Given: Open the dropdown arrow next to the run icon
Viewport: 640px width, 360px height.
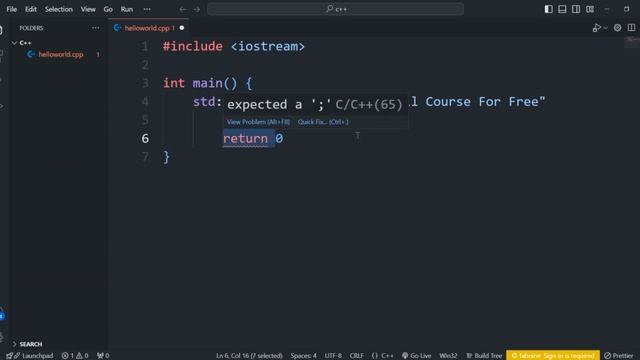Looking at the screenshot, I should tap(606, 28).
